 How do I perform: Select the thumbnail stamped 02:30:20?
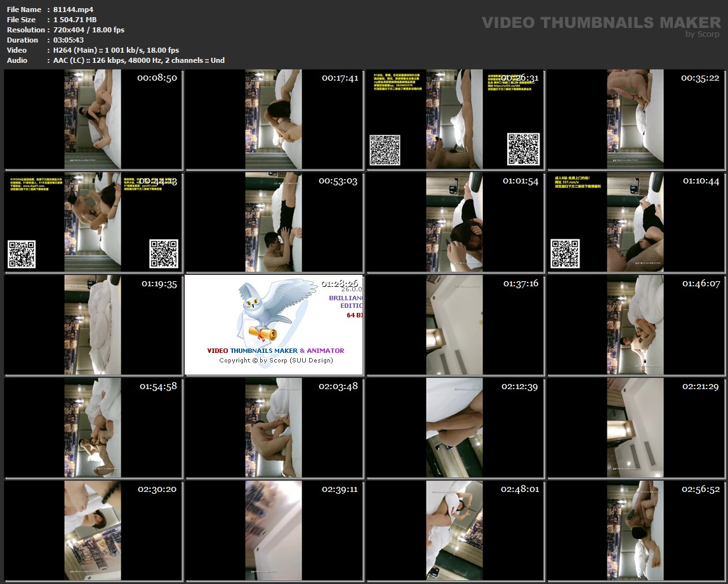coord(93,531)
